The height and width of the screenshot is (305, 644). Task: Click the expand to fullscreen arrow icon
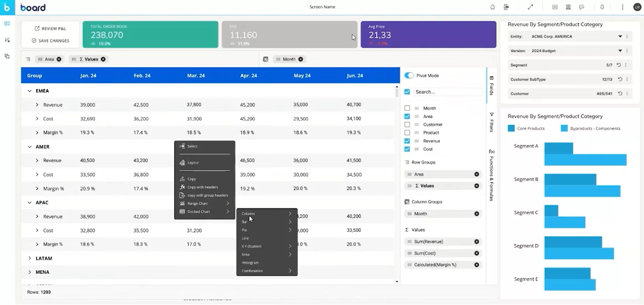click(x=530, y=7)
